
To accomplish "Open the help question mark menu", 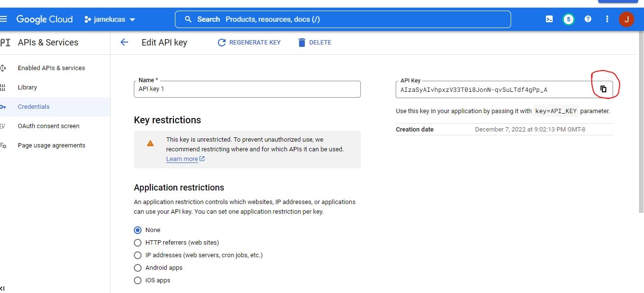I will click(x=588, y=19).
